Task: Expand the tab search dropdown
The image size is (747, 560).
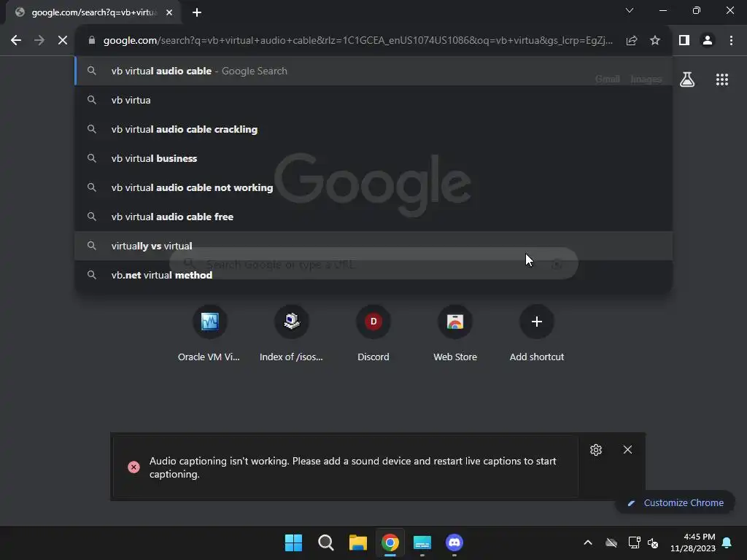Action: pos(630,10)
